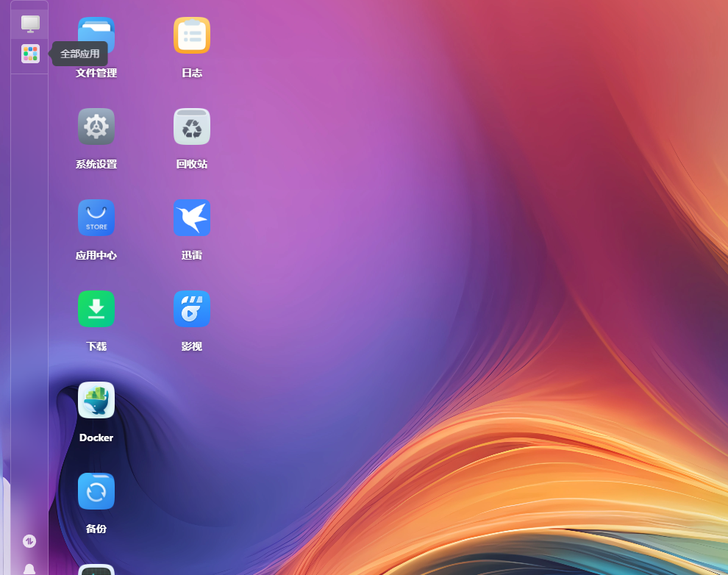
Task: Click the "应用中心" text label
Action: (96, 255)
